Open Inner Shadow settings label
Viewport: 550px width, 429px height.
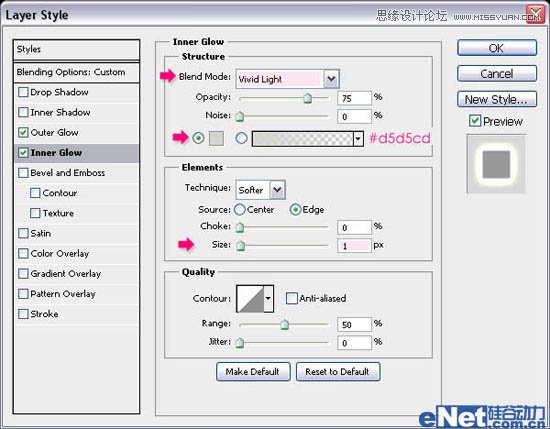tap(60, 112)
